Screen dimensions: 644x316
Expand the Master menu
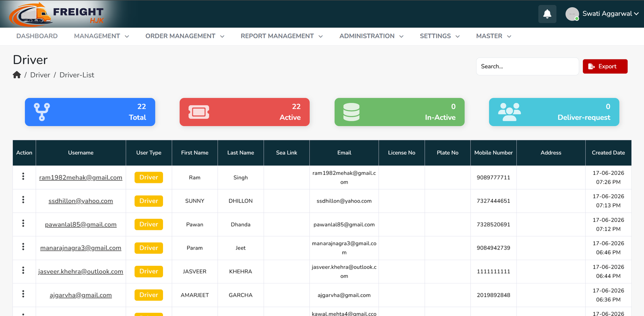(x=493, y=36)
